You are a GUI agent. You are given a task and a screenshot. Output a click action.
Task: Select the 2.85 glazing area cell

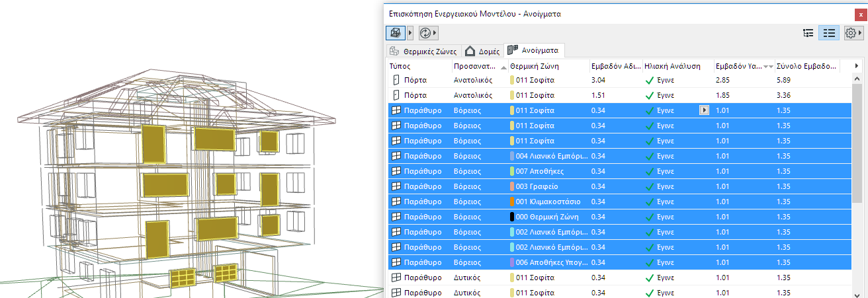pos(722,80)
